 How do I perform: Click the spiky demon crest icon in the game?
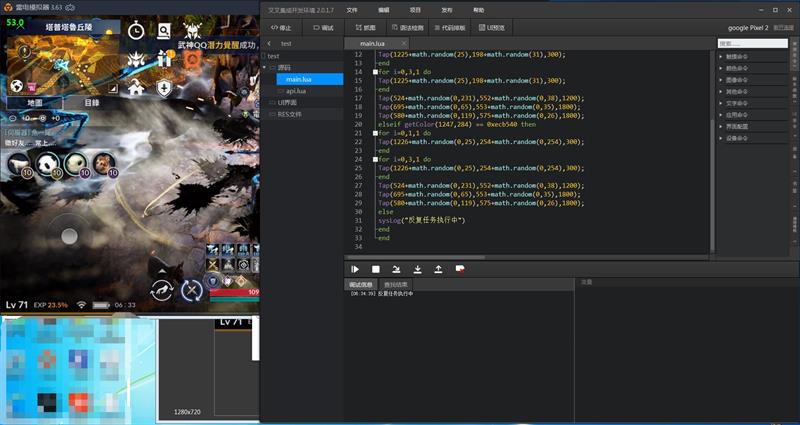pos(136,59)
